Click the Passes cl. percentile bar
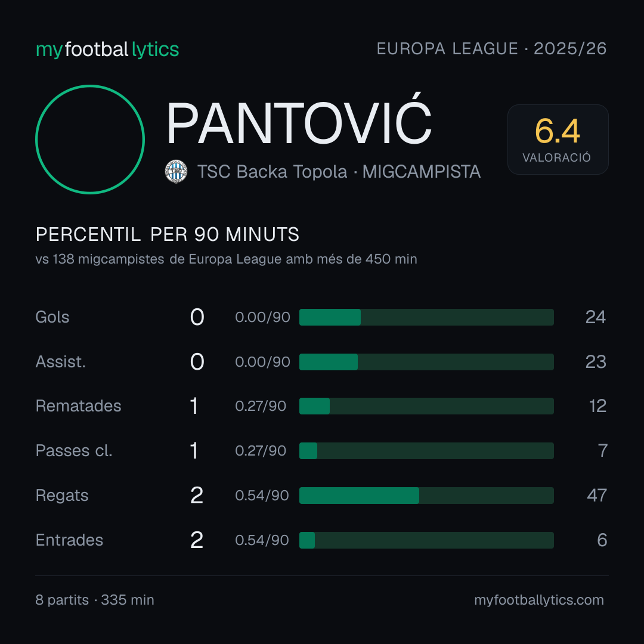The height and width of the screenshot is (644, 644). [x=426, y=451]
